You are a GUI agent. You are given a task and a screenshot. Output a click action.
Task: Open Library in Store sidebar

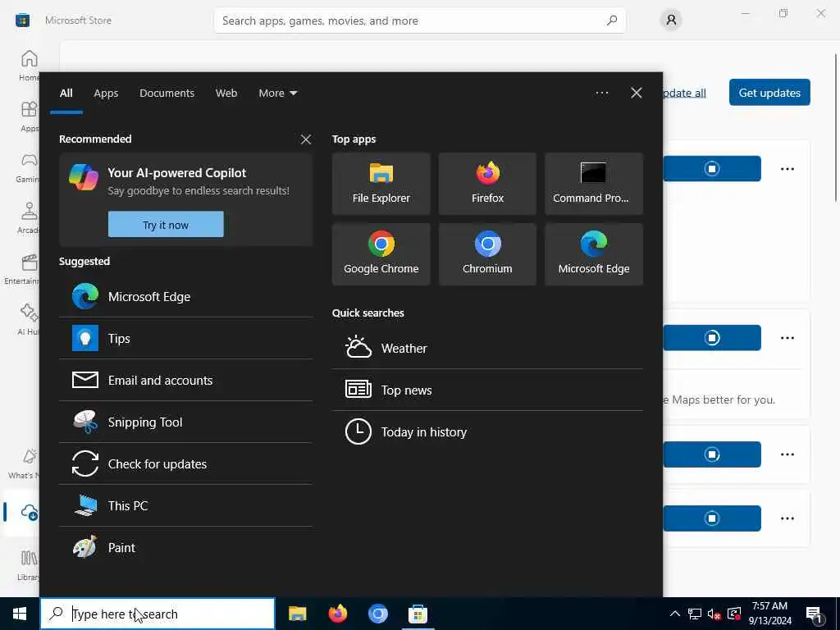tap(29, 565)
